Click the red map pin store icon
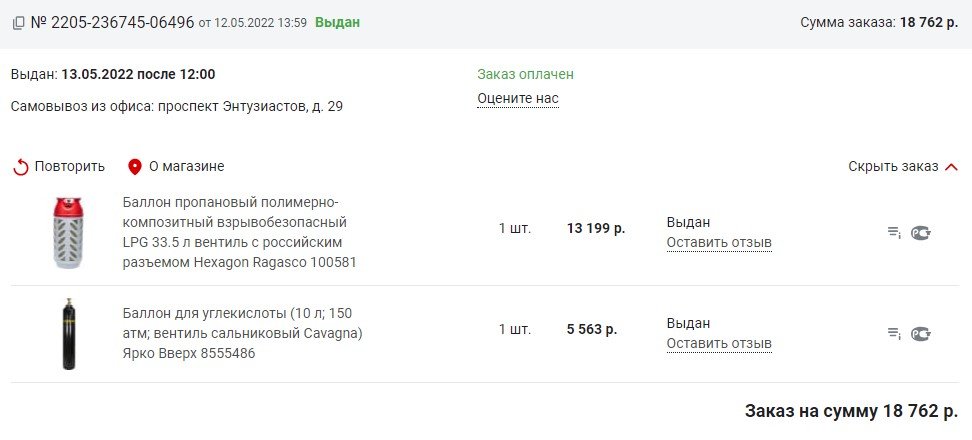 pos(135,167)
